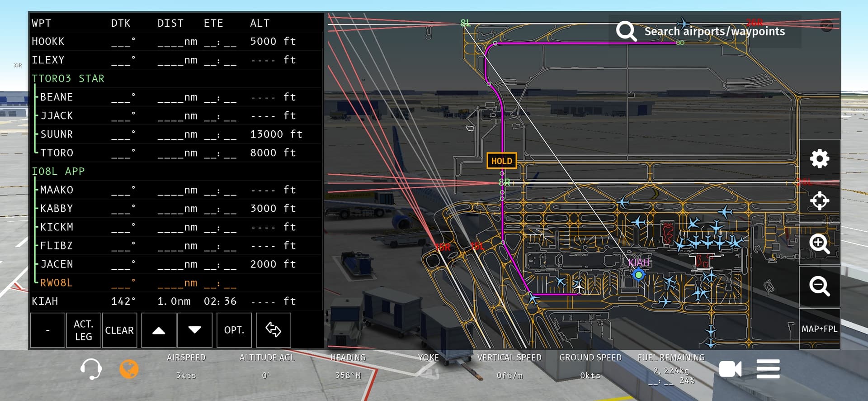Click the DIST column header
The width and height of the screenshot is (868, 401).
170,23
